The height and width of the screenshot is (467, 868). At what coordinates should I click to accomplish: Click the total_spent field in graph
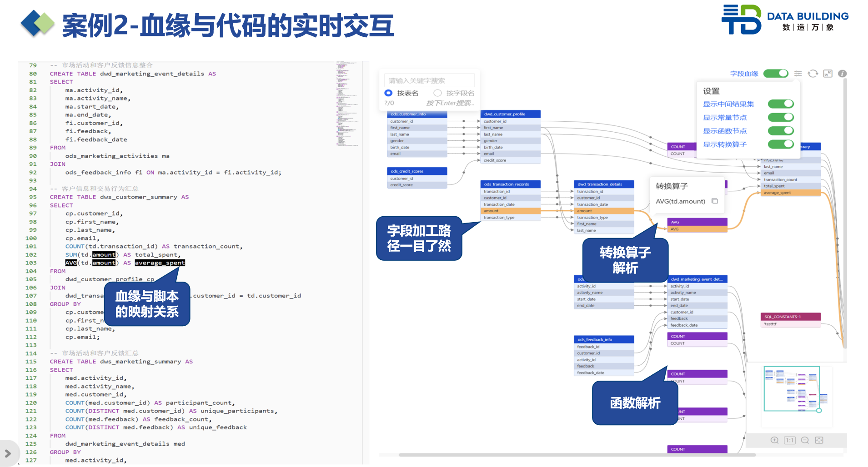[791, 186]
